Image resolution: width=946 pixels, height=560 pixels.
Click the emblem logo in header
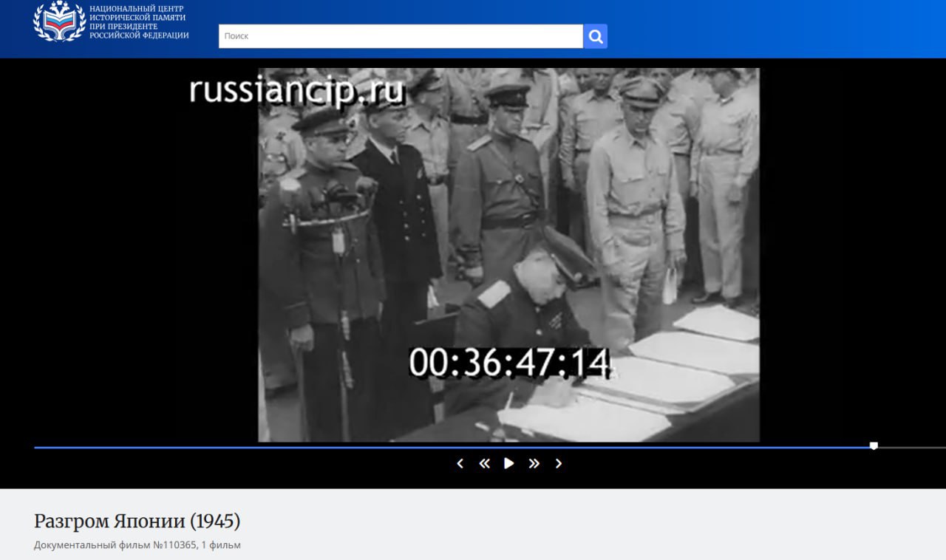[x=59, y=21]
